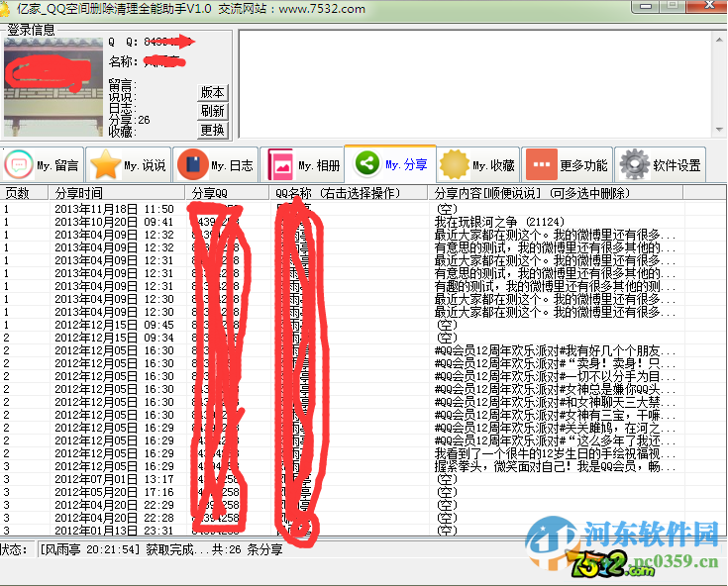Click the 更换 button

(x=212, y=130)
